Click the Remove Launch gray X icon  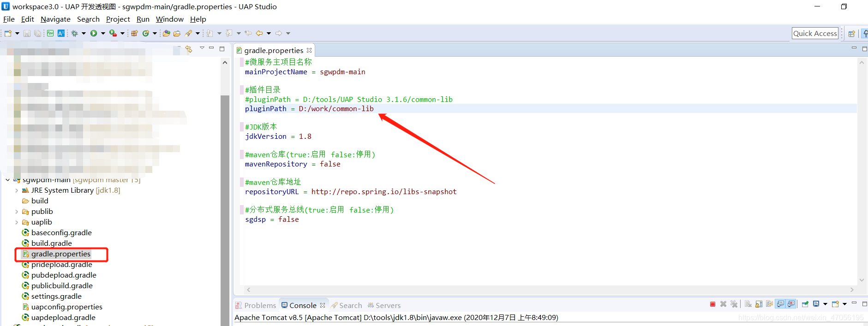click(x=723, y=304)
